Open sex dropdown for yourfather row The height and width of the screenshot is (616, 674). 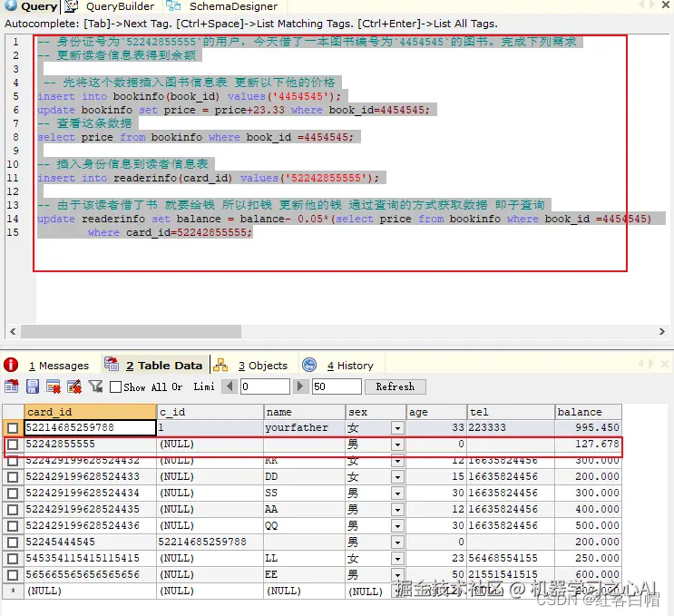[x=397, y=428]
